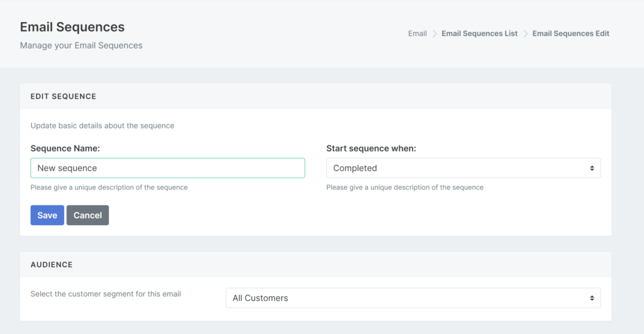Click the Completed dropdown arrow icon

point(592,168)
